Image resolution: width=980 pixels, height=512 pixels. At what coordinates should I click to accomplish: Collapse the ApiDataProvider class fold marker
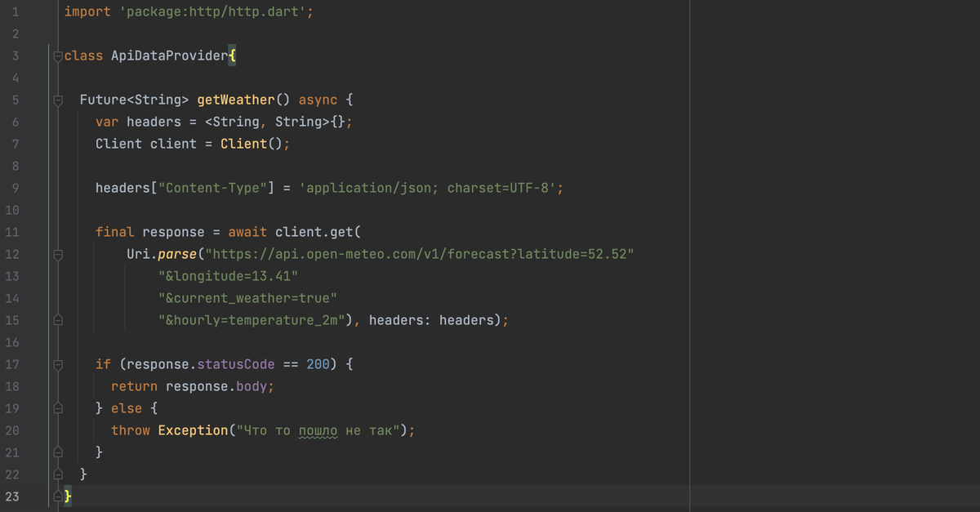(x=57, y=56)
